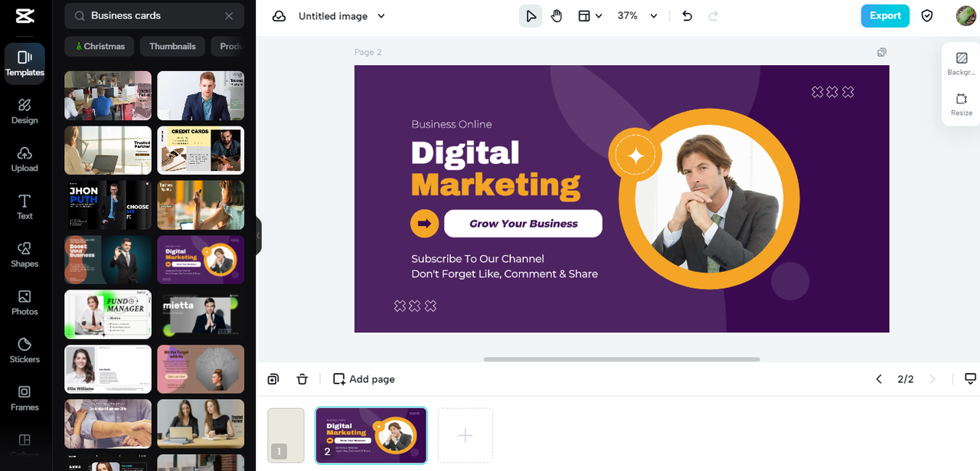Viewport: 980px width, 471px height.
Task: Activate the hand pan tool
Action: coord(557,16)
